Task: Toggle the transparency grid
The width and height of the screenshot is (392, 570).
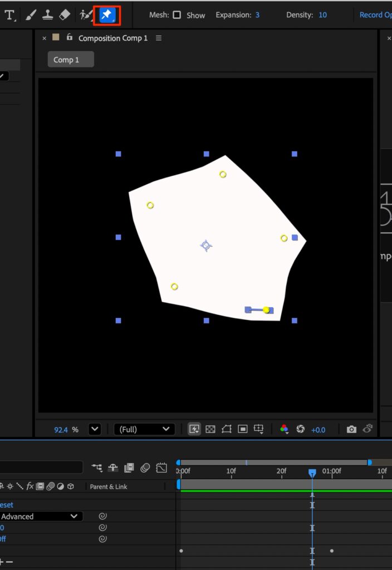Action: [210, 429]
